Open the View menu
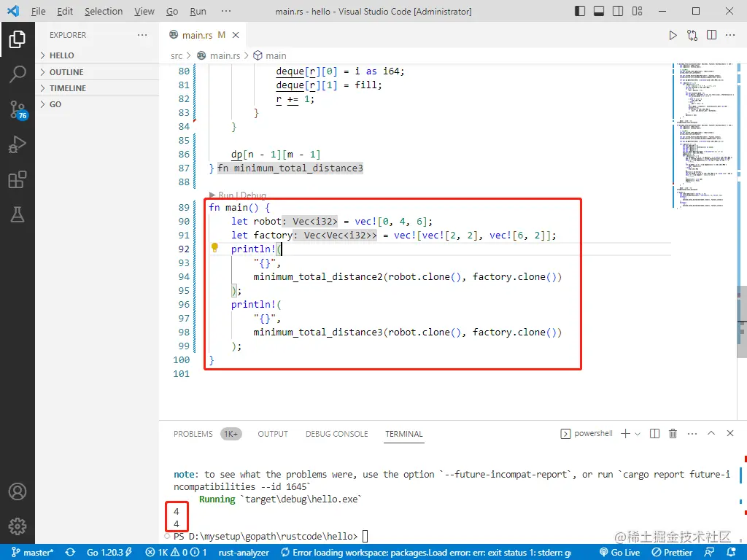 pos(144,11)
